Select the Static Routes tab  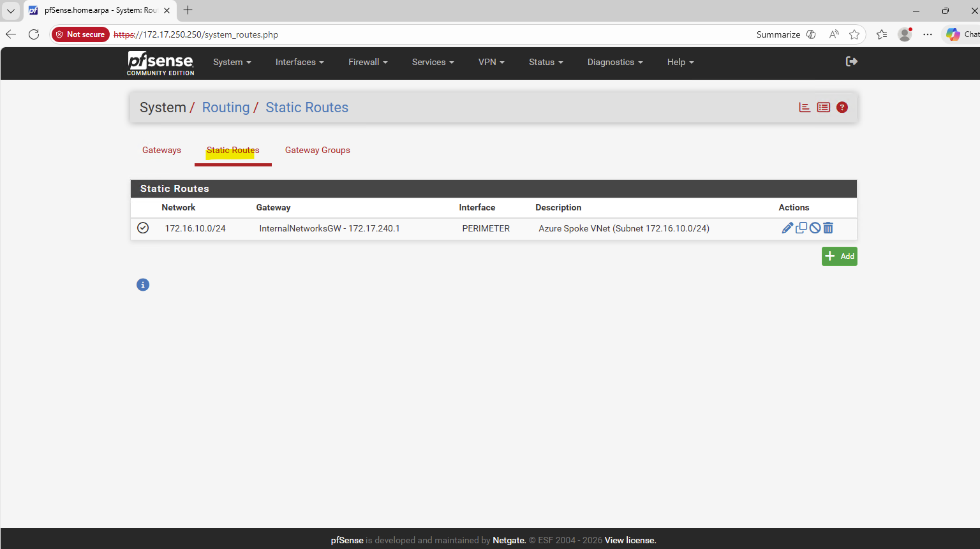(x=233, y=150)
